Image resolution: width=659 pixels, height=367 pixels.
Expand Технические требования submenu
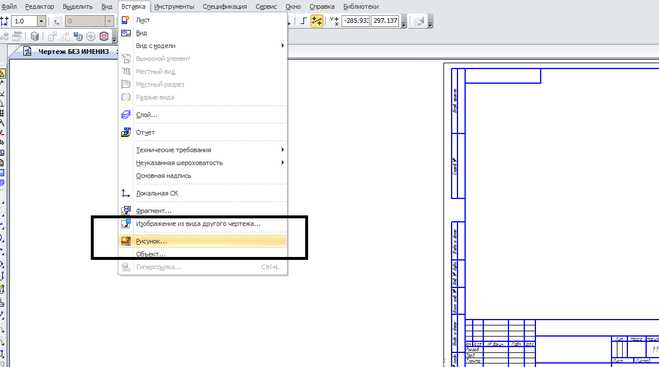click(x=203, y=150)
